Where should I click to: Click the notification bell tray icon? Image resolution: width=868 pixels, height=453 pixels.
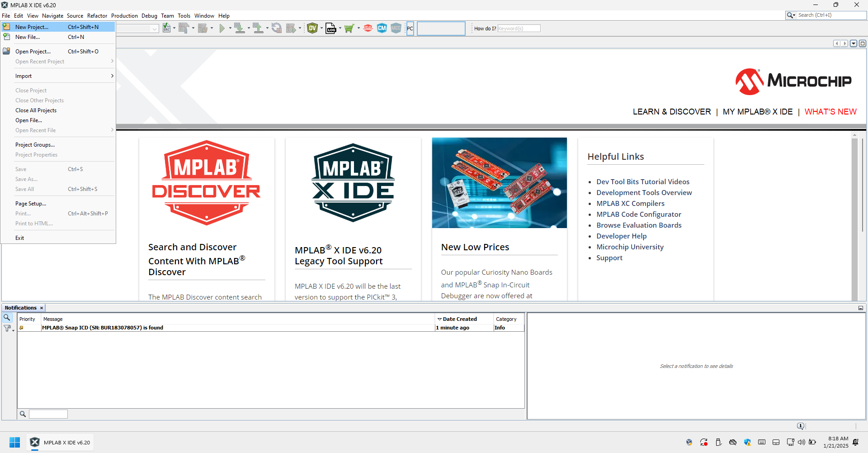click(x=855, y=442)
